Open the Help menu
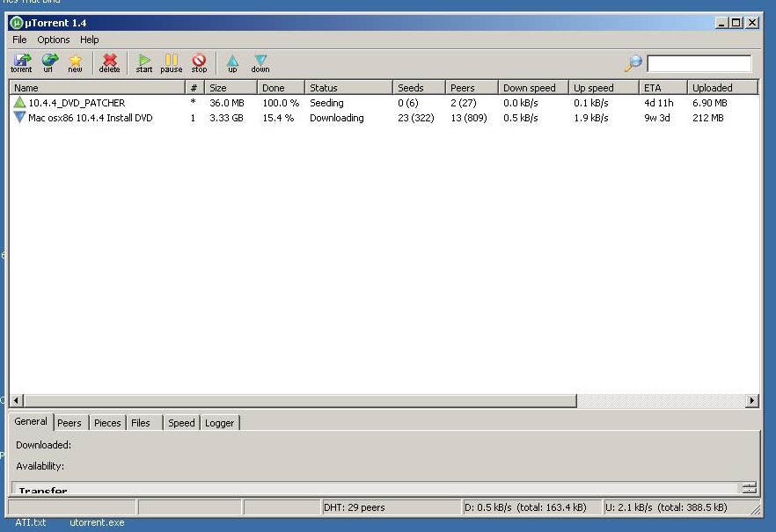776x532 pixels. click(90, 40)
